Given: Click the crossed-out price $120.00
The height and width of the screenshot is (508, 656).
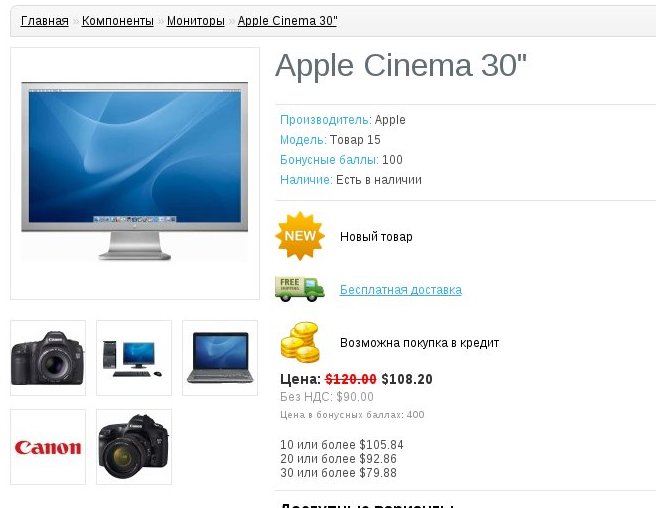Looking at the screenshot, I should pyautogui.click(x=351, y=379).
